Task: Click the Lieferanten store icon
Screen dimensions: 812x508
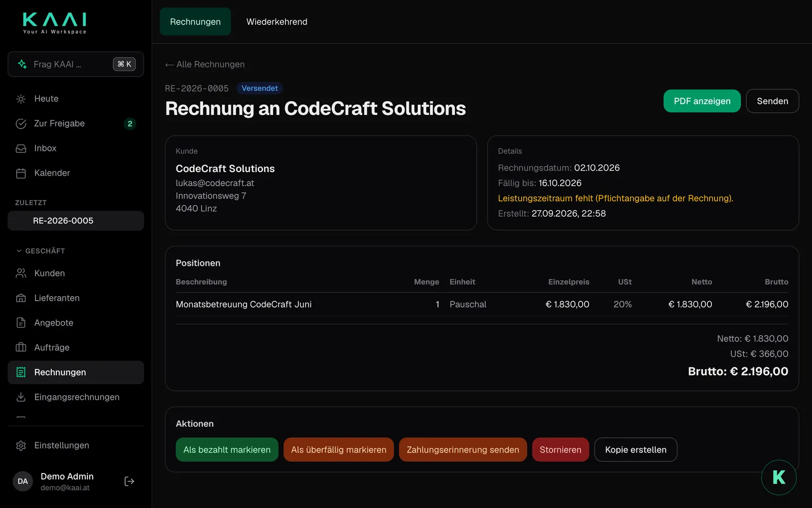Action: click(21, 298)
